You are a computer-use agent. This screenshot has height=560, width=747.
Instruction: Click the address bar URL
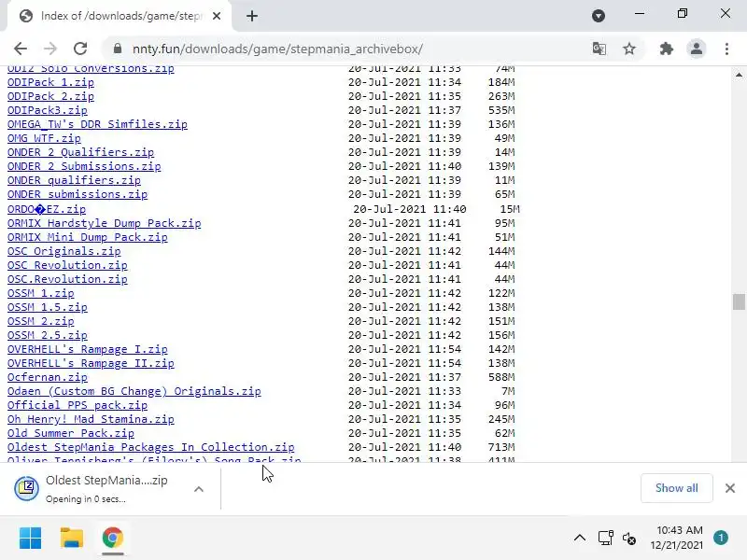[x=277, y=49]
